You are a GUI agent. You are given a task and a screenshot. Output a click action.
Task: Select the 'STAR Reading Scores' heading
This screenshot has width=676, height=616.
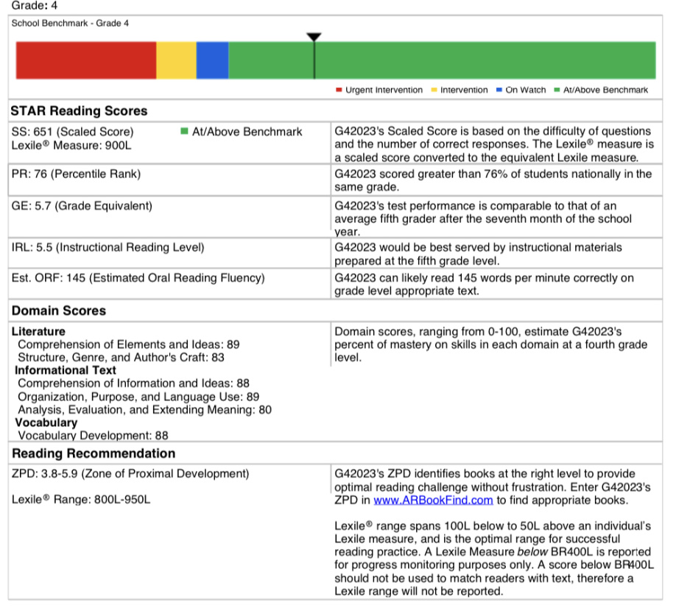pos(79,110)
